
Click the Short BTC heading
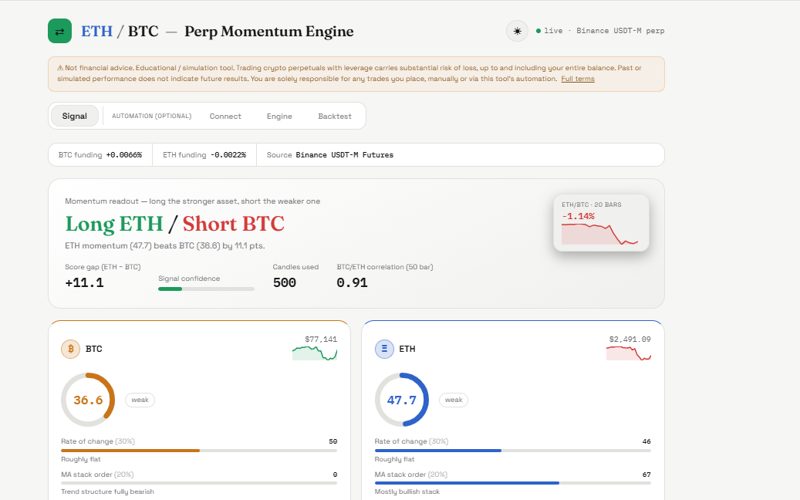(233, 223)
